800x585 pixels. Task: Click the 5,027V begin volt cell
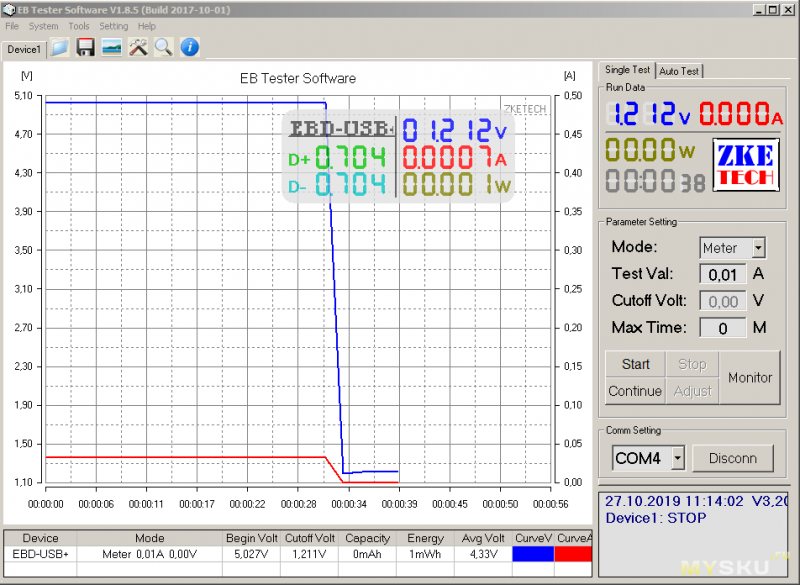coord(252,554)
